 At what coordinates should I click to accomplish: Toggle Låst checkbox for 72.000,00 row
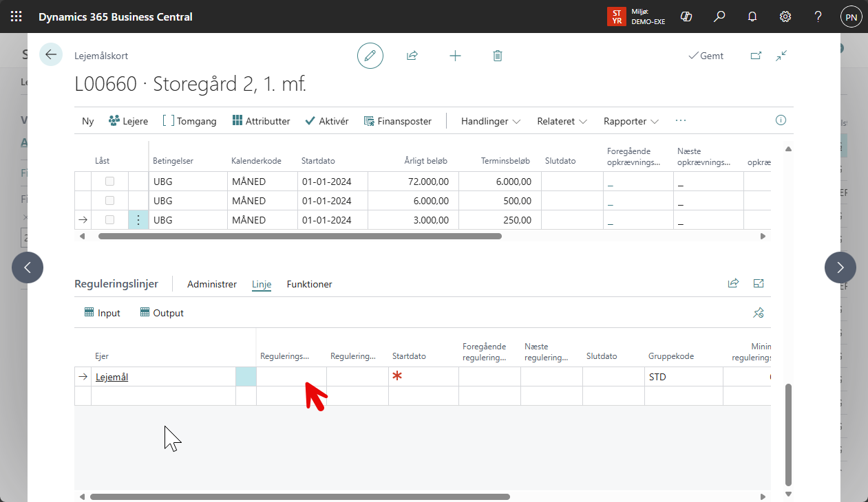pyautogui.click(x=109, y=182)
